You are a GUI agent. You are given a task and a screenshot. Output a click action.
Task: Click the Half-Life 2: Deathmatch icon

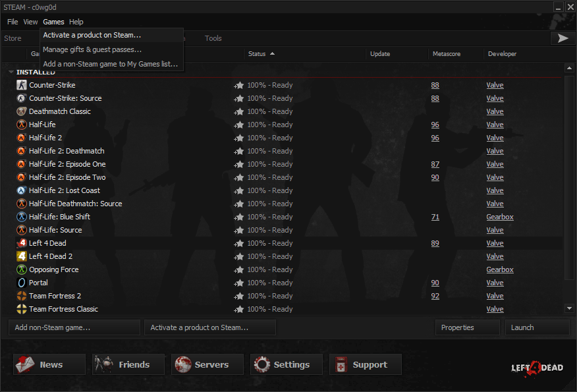[21, 151]
